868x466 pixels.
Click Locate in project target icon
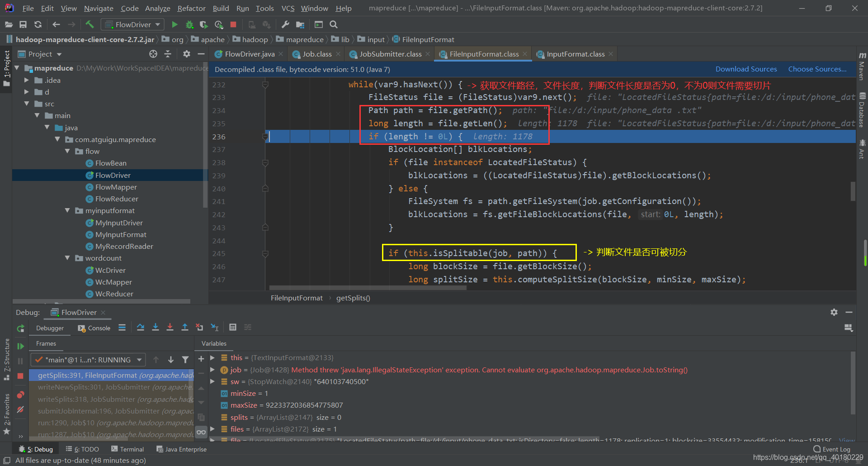pyautogui.click(x=153, y=54)
